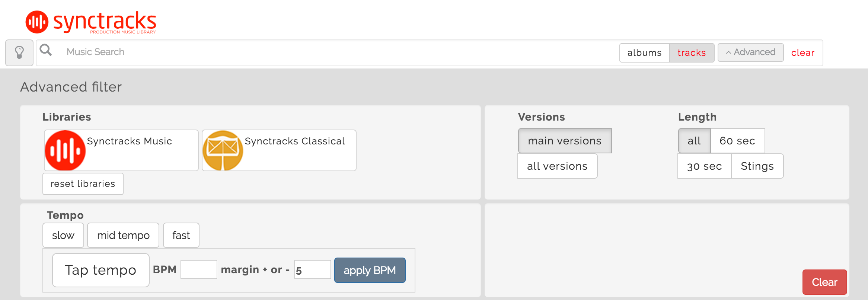Viewport: 868px width, 300px height.
Task: Click the Synctracks logo icon
Action: tap(37, 22)
